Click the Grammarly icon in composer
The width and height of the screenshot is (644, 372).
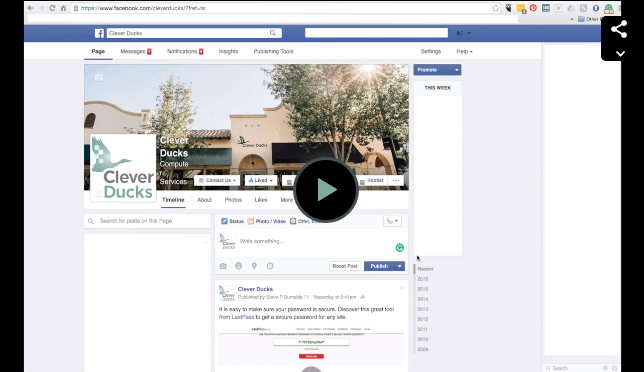coord(400,248)
